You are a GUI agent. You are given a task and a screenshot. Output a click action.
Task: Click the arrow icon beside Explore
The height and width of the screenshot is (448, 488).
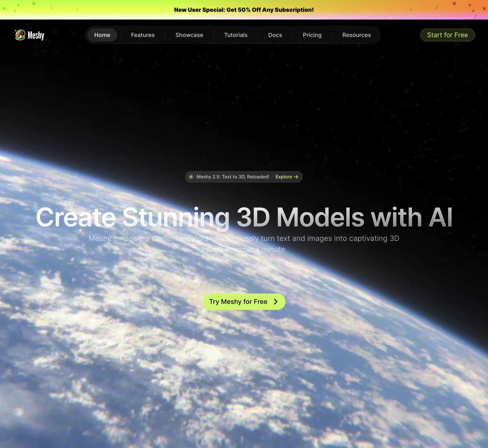click(x=296, y=177)
